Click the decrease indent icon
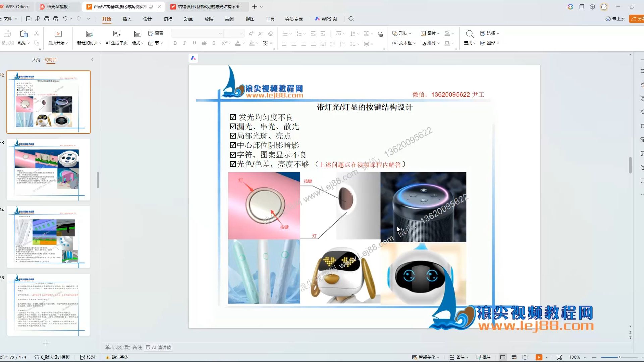644x362 pixels. tap(313, 33)
